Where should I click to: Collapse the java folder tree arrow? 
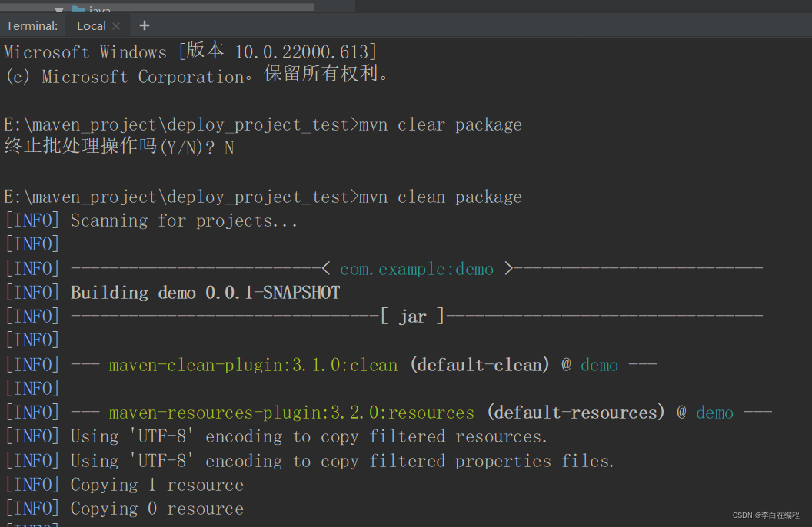pos(59,9)
